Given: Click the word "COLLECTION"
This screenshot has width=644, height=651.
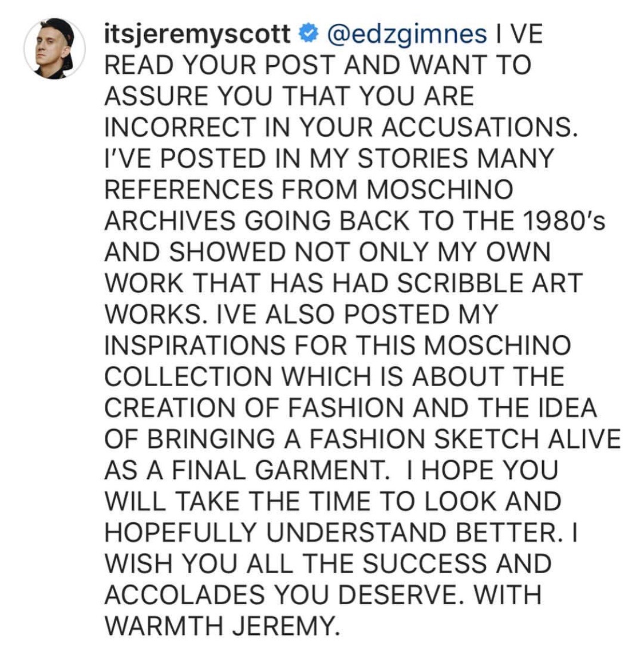Looking at the screenshot, I should [188, 376].
